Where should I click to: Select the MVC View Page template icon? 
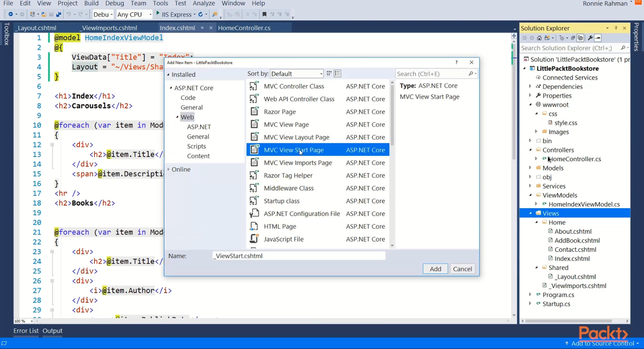pyautogui.click(x=254, y=124)
